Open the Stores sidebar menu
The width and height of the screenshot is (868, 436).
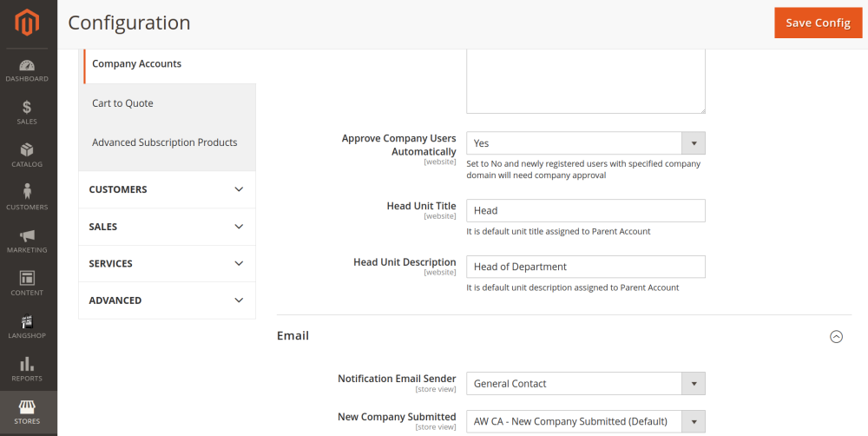(x=27, y=413)
